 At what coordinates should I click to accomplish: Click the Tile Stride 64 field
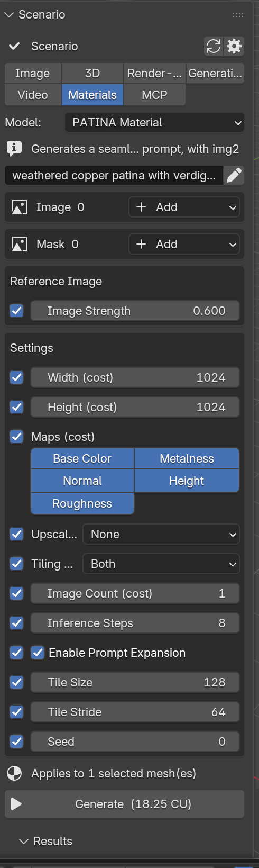click(x=135, y=712)
